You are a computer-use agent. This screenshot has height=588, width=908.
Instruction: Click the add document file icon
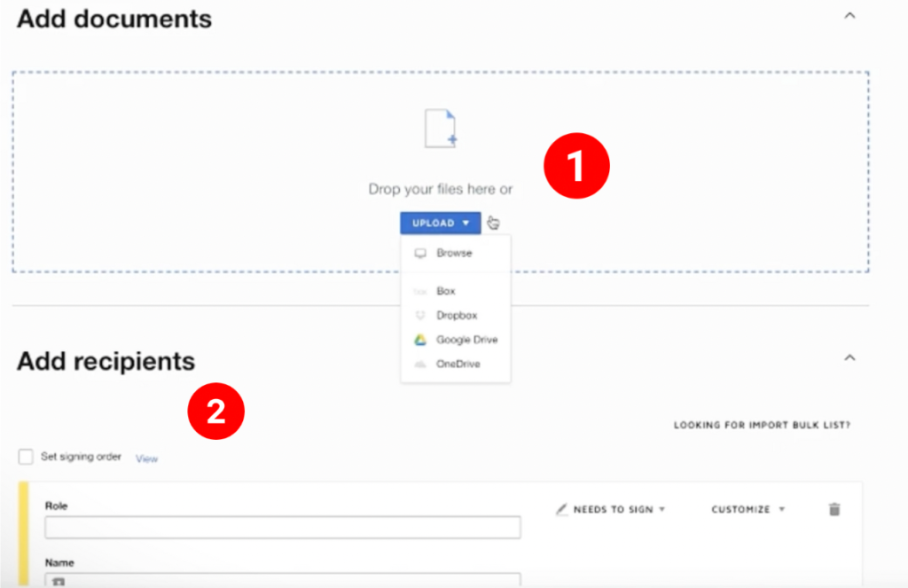(441, 128)
